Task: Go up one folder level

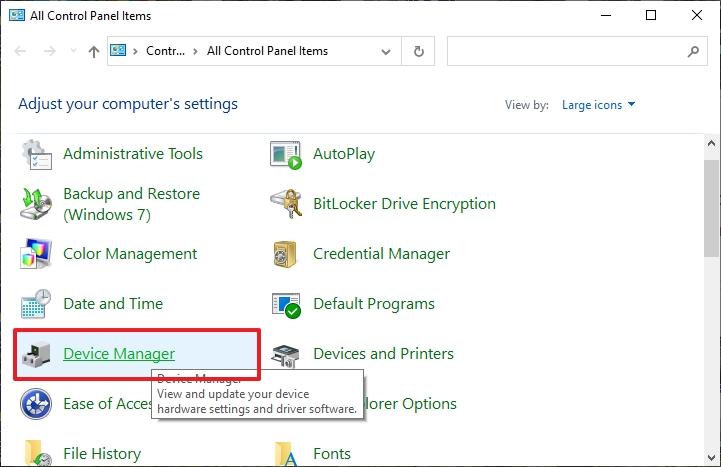Action: 94,51
